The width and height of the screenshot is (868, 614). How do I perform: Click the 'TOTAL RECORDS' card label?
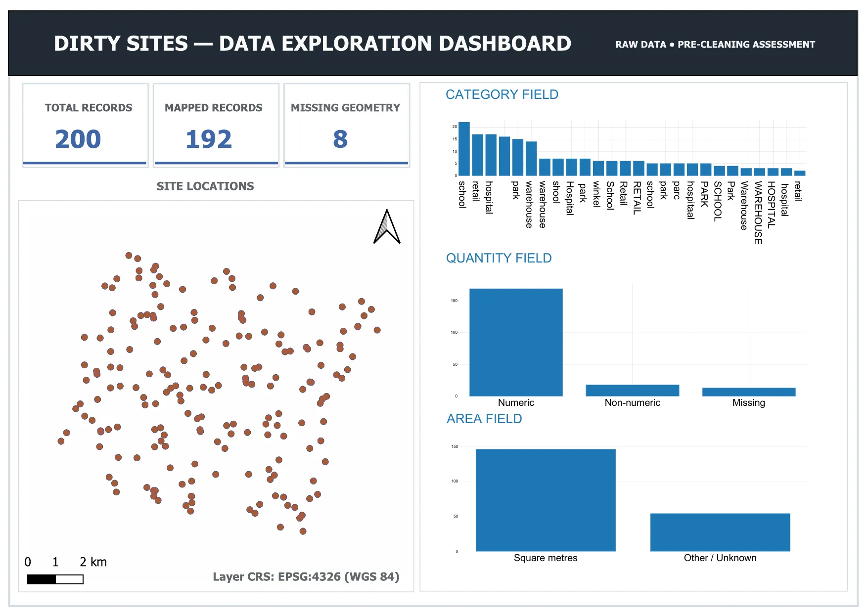point(89,108)
